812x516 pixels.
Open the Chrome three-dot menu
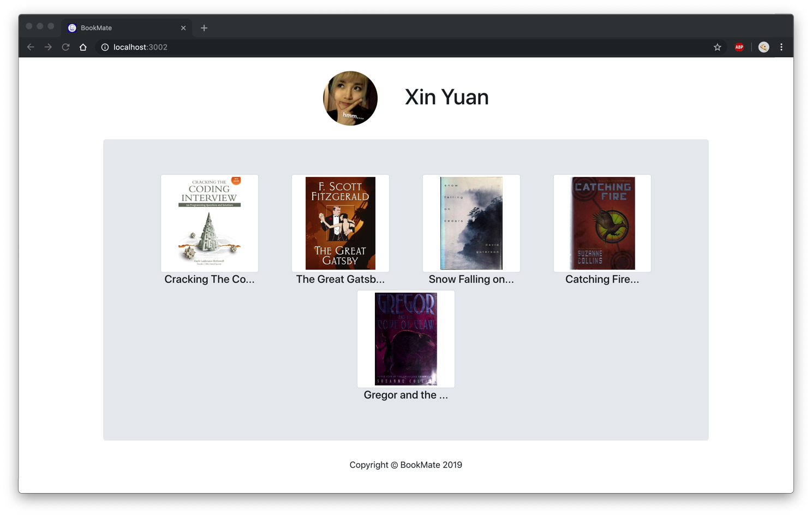click(781, 47)
